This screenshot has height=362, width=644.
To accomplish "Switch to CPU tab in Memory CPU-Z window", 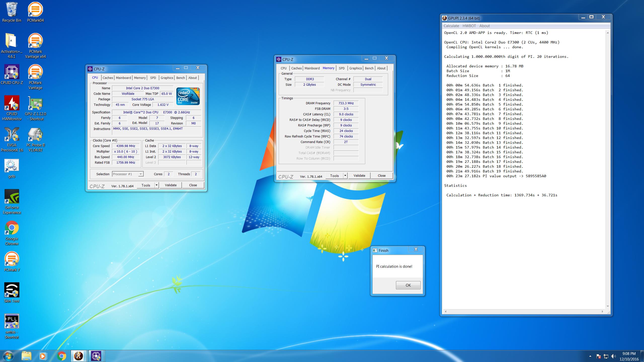I will (284, 68).
